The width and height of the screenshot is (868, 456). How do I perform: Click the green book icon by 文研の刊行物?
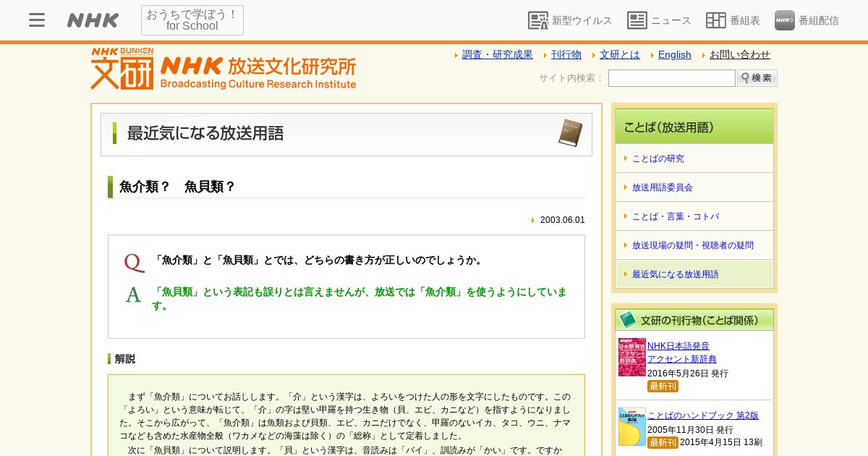[x=628, y=320]
